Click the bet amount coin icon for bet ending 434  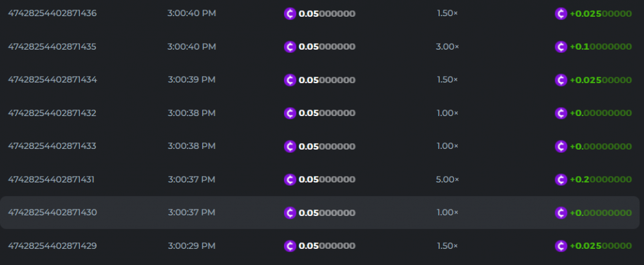290,80
